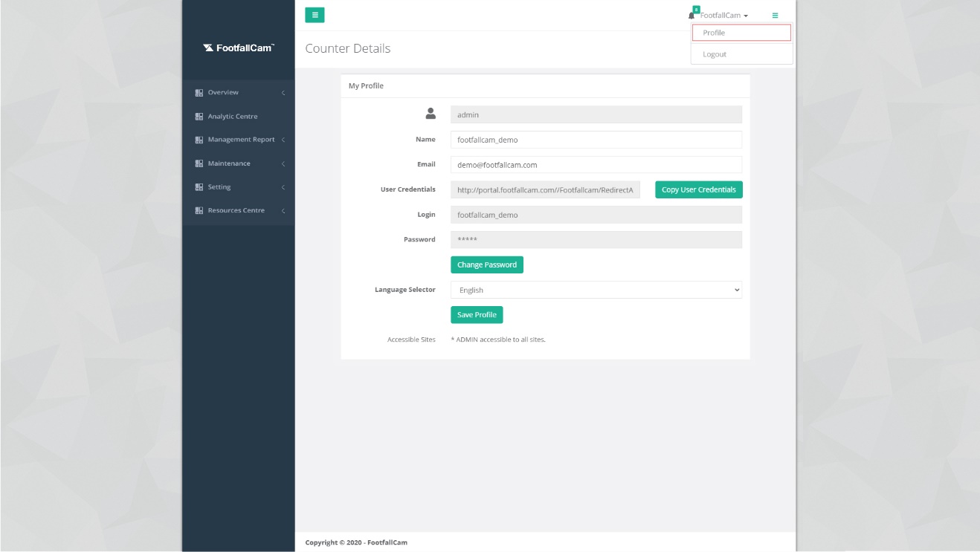Click into the Email input field

point(596,165)
